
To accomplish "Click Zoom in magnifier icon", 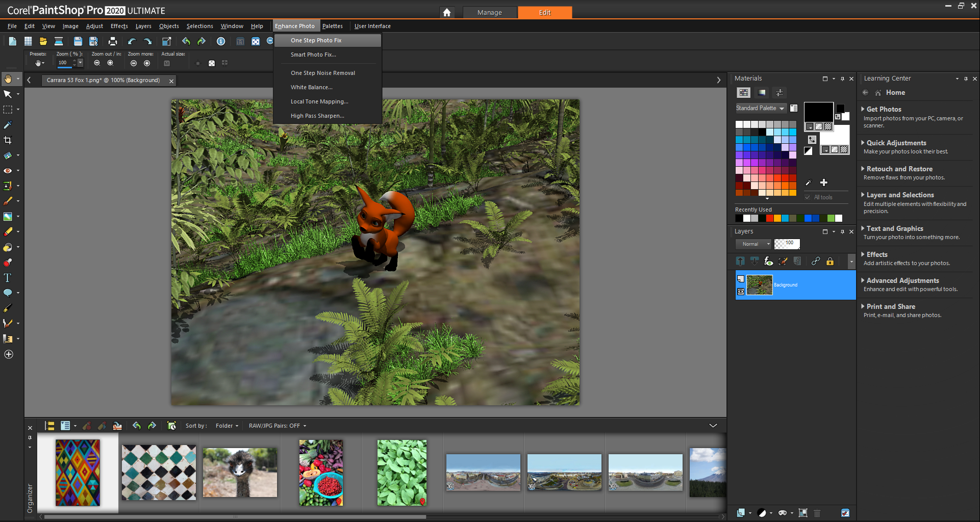I will [x=110, y=63].
